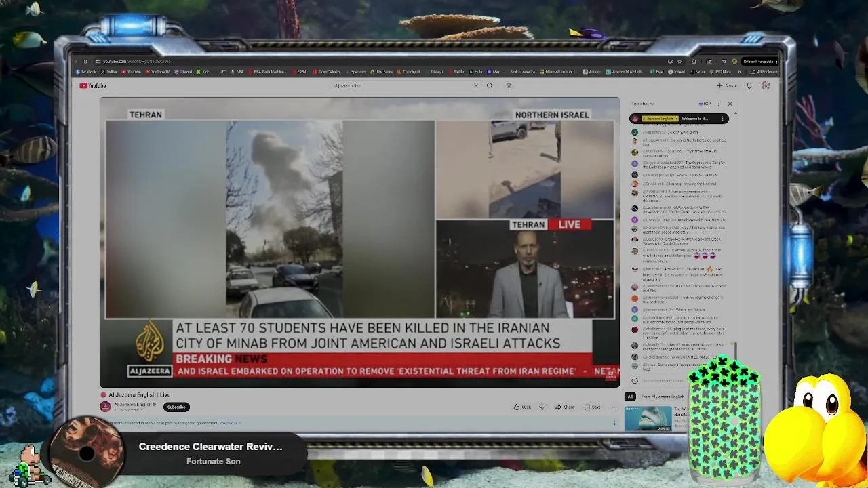Open the All Bookmarks folder
The width and height of the screenshot is (868, 488).
click(764, 72)
